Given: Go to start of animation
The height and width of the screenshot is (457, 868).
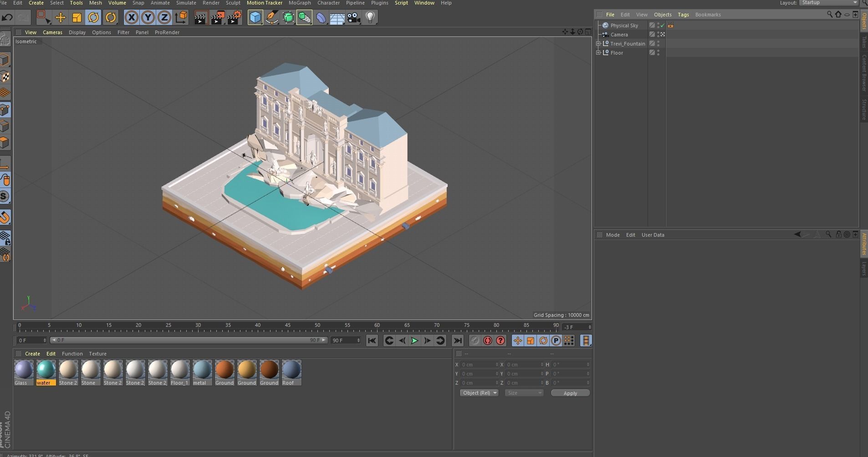Looking at the screenshot, I should (372, 340).
